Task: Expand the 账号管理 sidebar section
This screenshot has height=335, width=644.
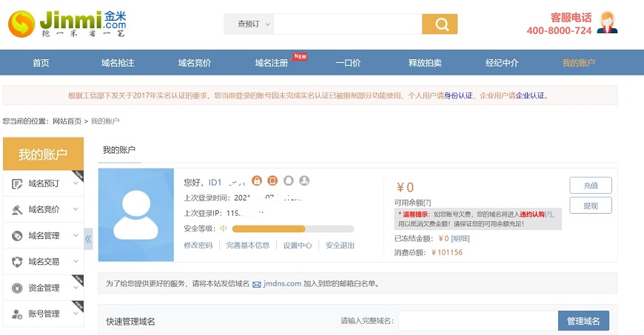Action: [44, 314]
